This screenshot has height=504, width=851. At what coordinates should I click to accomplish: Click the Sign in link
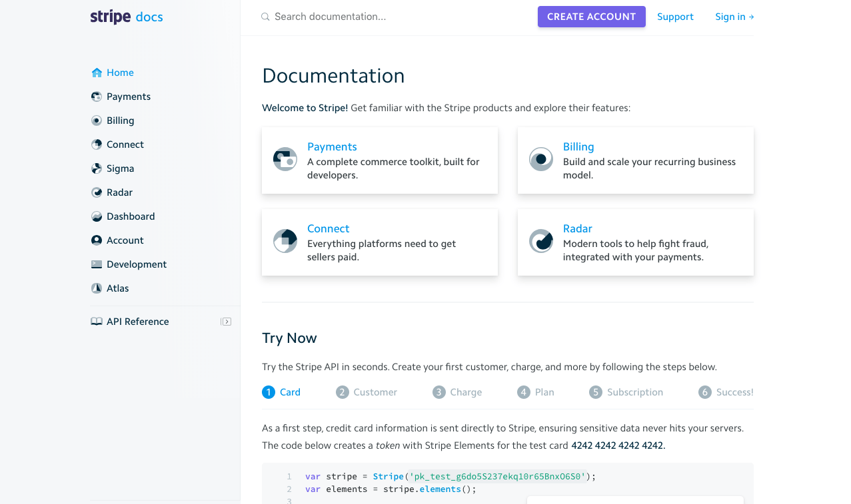coord(734,17)
